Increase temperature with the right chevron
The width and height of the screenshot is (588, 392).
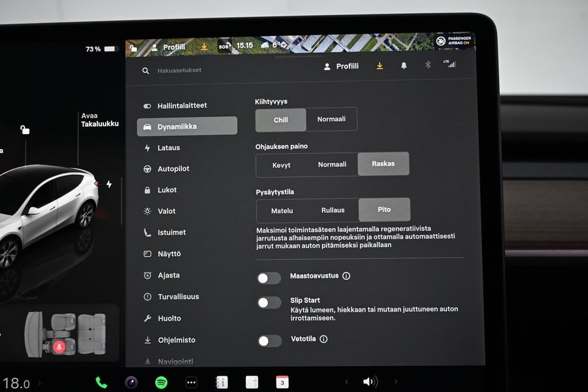click(x=39, y=383)
